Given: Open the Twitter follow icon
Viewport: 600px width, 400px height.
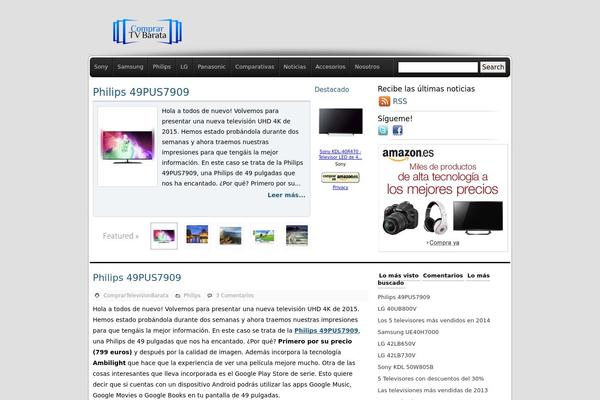Looking at the screenshot, I should [383, 131].
